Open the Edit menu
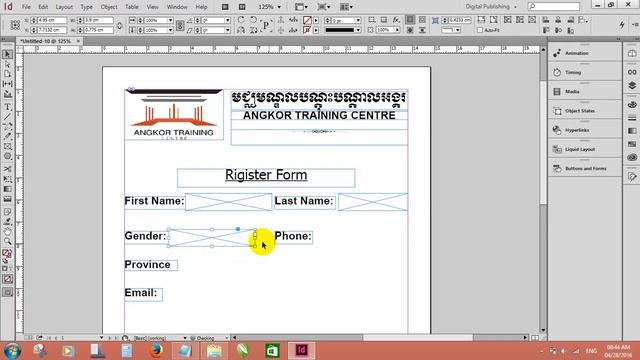The height and width of the screenshot is (360, 640). pyautogui.click(x=43, y=7)
